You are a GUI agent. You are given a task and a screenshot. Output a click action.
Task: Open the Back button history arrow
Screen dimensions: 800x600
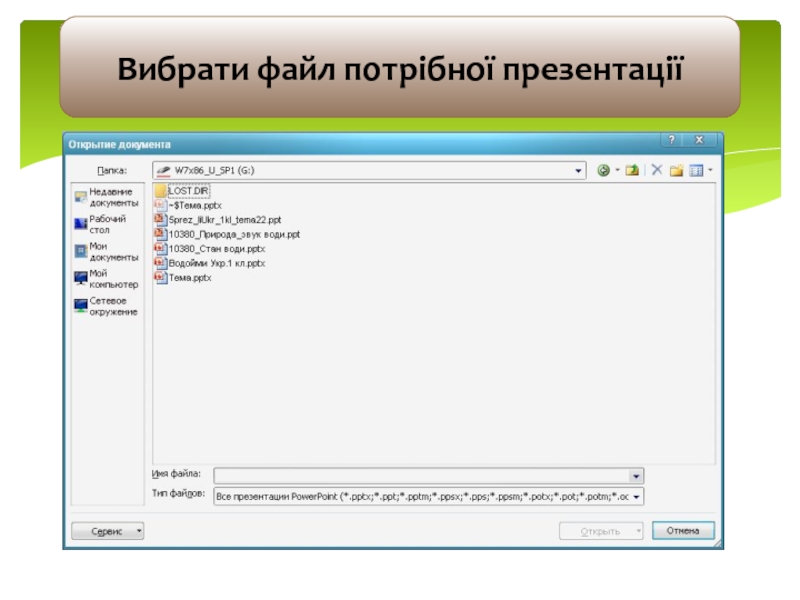click(617, 170)
